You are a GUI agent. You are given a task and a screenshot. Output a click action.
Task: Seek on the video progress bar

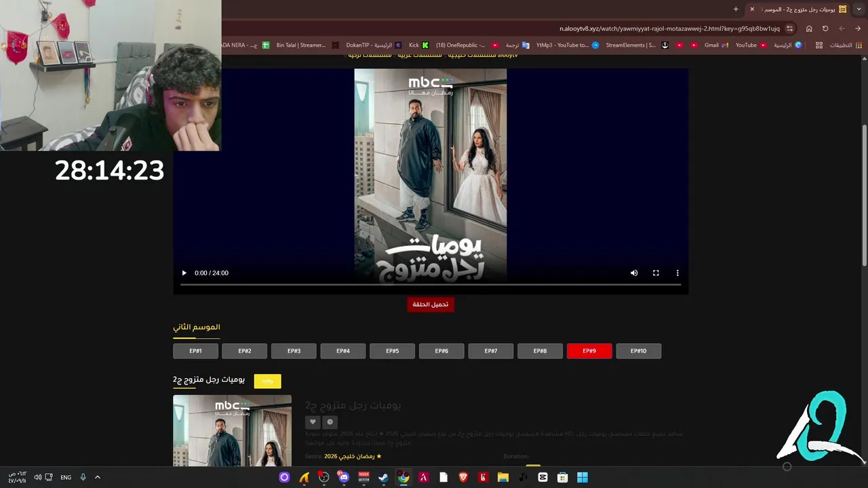click(431, 285)
